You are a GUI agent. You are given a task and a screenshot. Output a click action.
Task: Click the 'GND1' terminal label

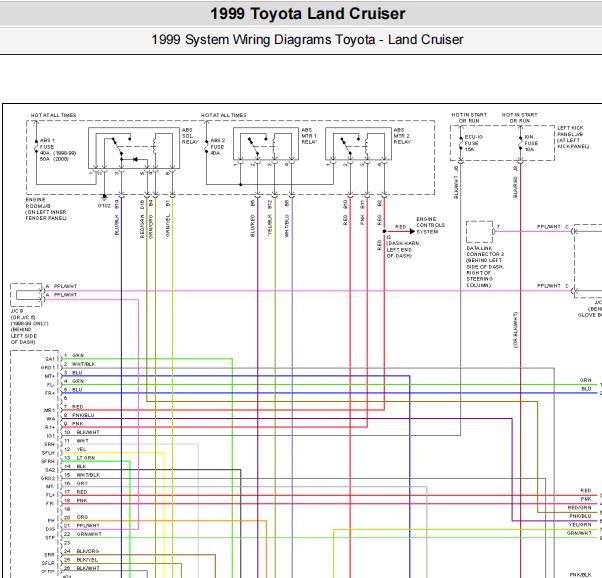[48, 368]
